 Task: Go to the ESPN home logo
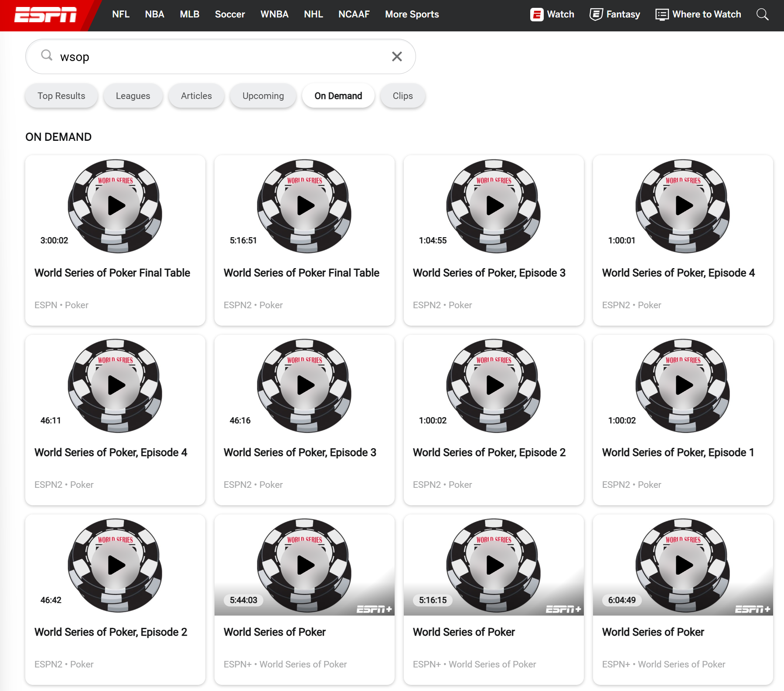pyautogui.click(x=46, y=14)
